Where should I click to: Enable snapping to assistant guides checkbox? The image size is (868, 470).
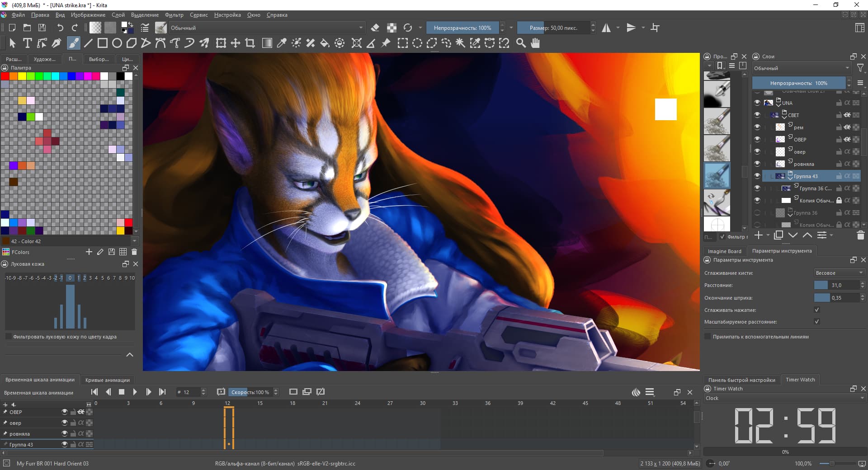pyautogui.click(x=708, y=337)
